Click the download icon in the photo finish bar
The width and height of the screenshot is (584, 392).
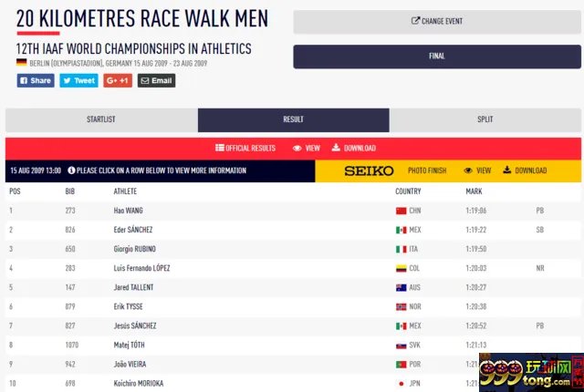(507, 170)
